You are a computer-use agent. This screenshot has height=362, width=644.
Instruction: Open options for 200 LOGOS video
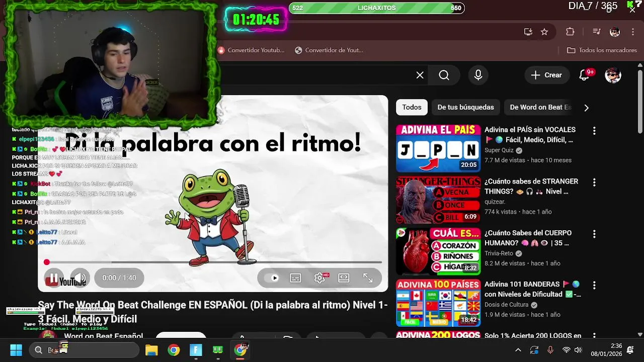coord(594,336)
